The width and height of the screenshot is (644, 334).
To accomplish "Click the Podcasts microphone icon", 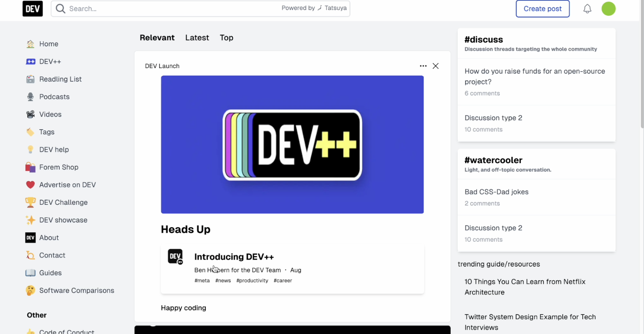I will (x=30, y=97).
